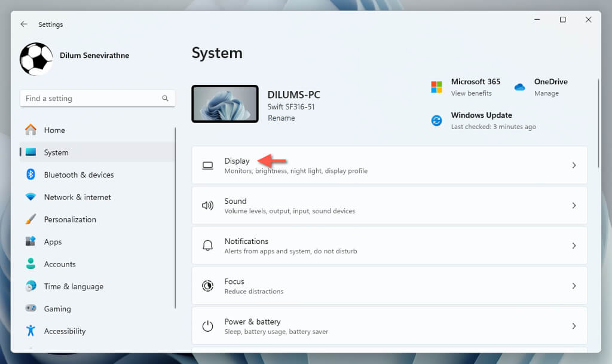The image size is (612, 364).
Task: Click the System monitor icon in sidebar
Action: (x=30, y=152)
